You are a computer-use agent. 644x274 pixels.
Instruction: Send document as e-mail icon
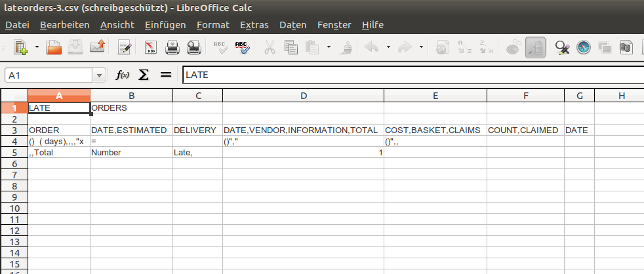pos(98,47)
